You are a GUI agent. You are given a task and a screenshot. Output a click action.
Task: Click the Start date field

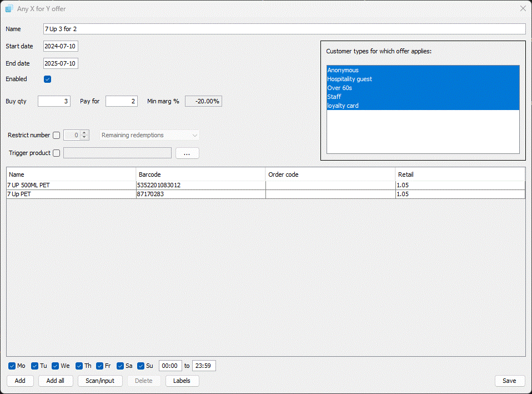pos(61,46)
